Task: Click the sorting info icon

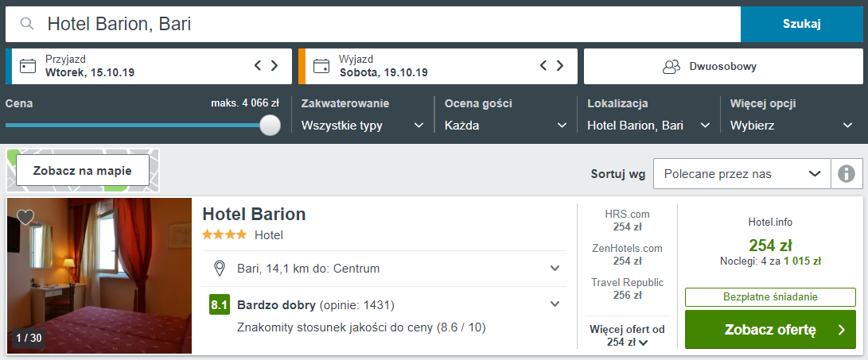Action: tap(847, 173)
